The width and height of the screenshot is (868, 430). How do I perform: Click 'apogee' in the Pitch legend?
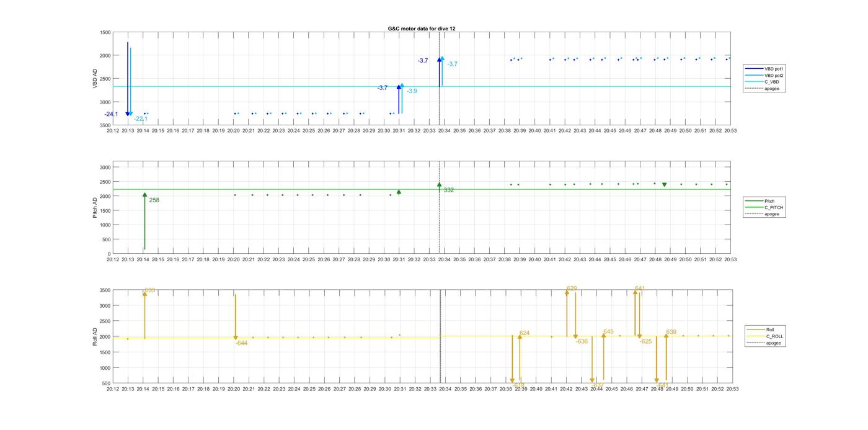pos(772,214)
